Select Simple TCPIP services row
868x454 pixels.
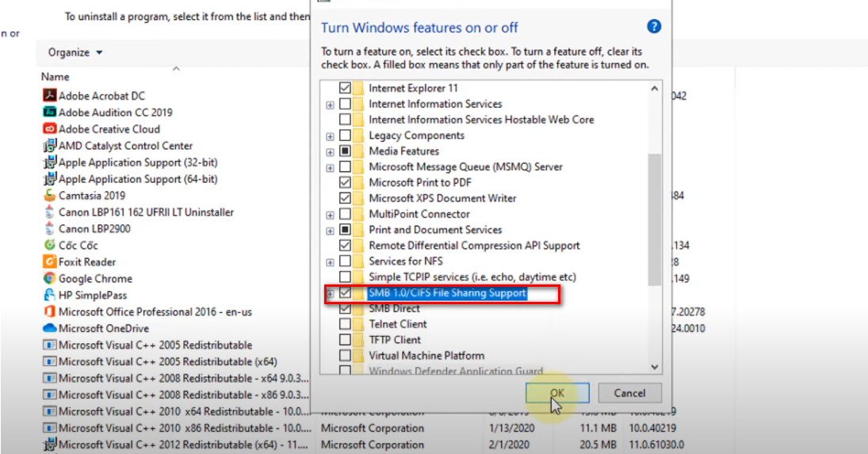(472, 277)
